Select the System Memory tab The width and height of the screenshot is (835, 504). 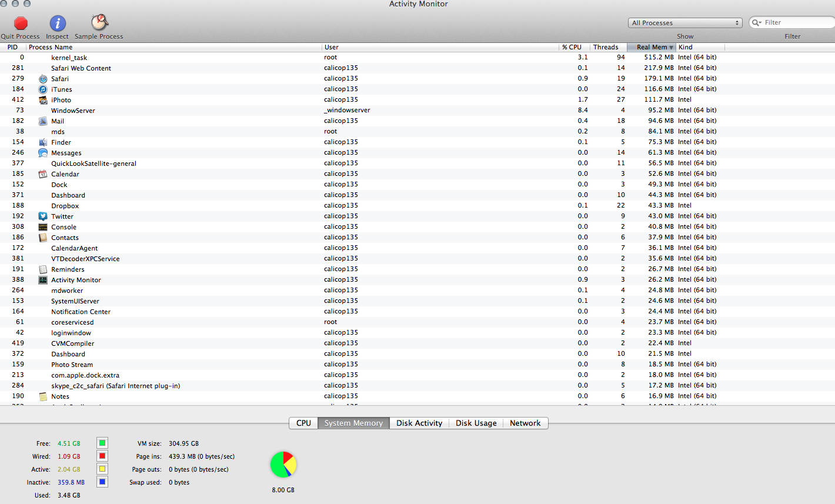click(x=353, y=423)
